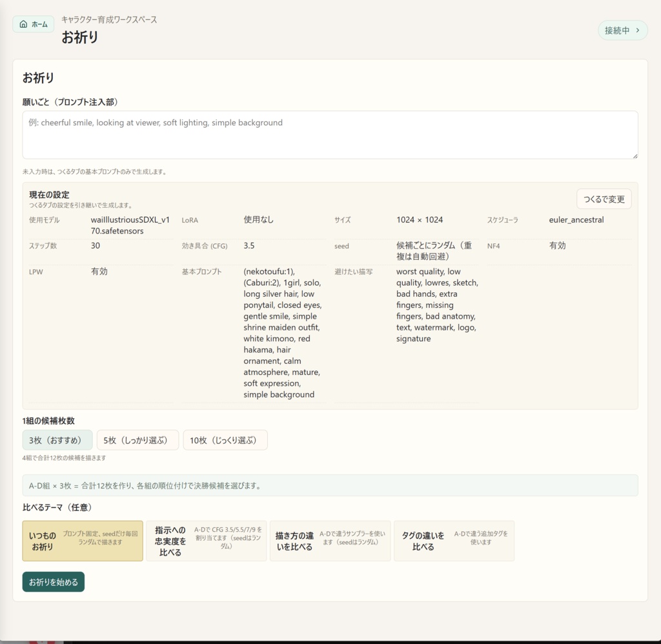Screen dimensions: 661x644
Task: Click scheduler value euler_ancestral
Action: 576,219
